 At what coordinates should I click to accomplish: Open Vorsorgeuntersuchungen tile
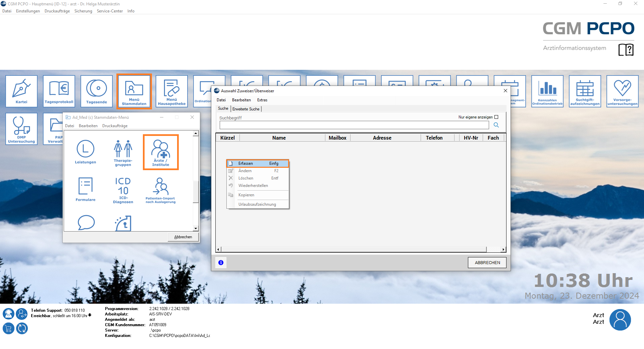click(x=622, y=91)
